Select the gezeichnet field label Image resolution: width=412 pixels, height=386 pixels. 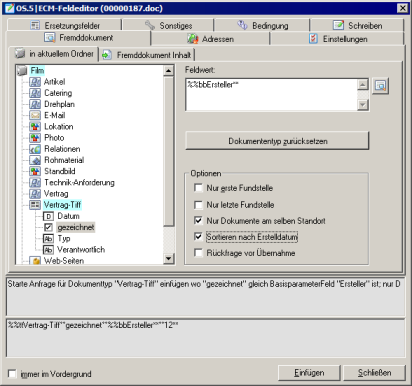[x=76, y=227]
